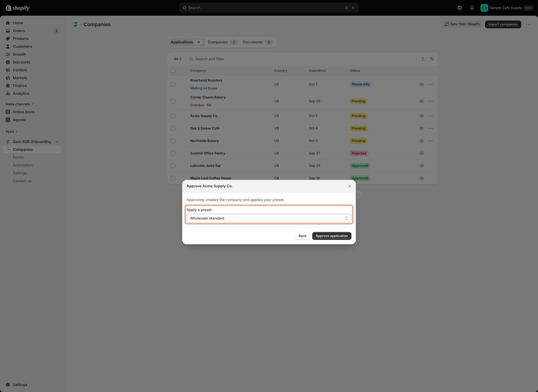Check the Northside Bakery row checkbox
This screenshot has width=538, height=392.
click(173, 141)
